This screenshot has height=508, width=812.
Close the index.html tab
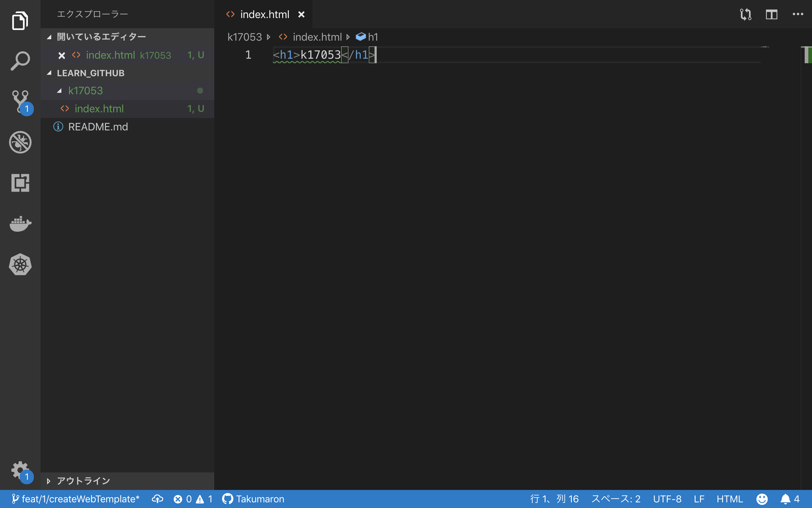pyautogui.click(x=301, y=14)
